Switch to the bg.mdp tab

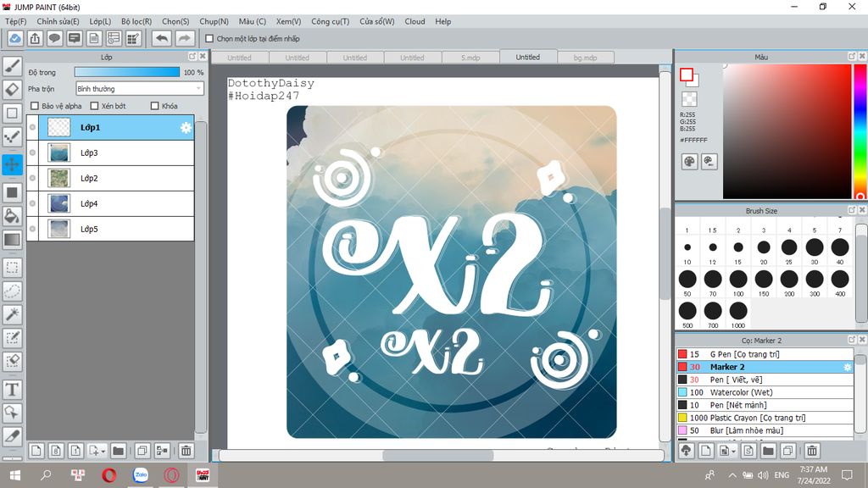pos(585,58)
